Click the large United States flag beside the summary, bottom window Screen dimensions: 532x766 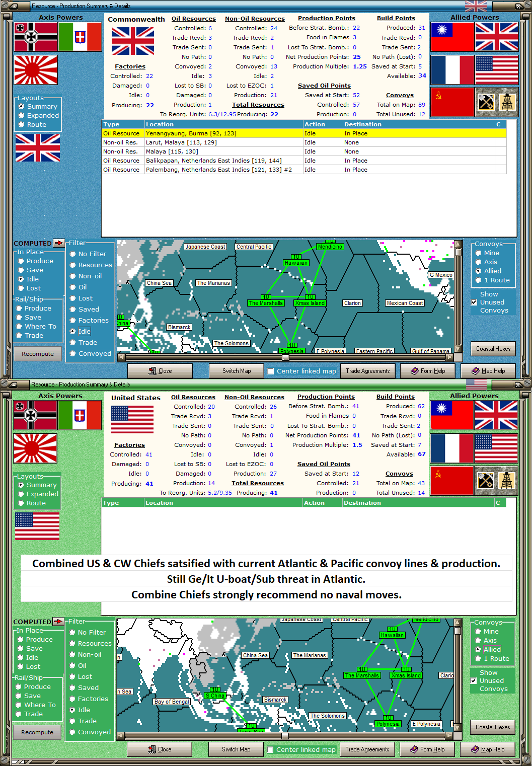(132, 419)
